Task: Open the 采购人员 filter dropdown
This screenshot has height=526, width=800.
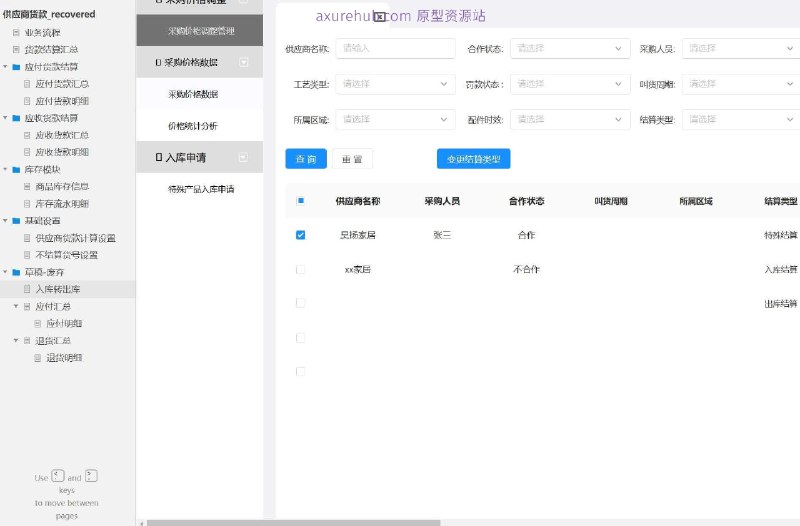Action: click(741, 49)
